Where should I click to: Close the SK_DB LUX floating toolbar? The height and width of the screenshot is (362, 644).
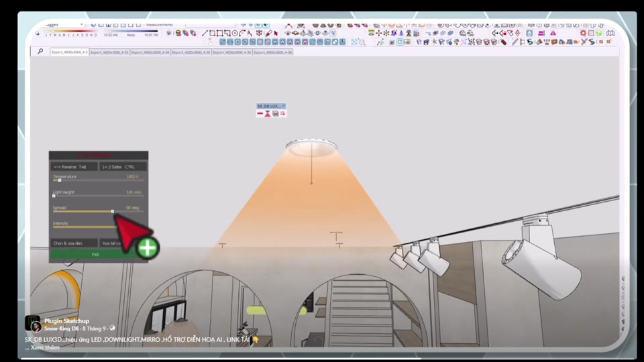click(283, 106)
